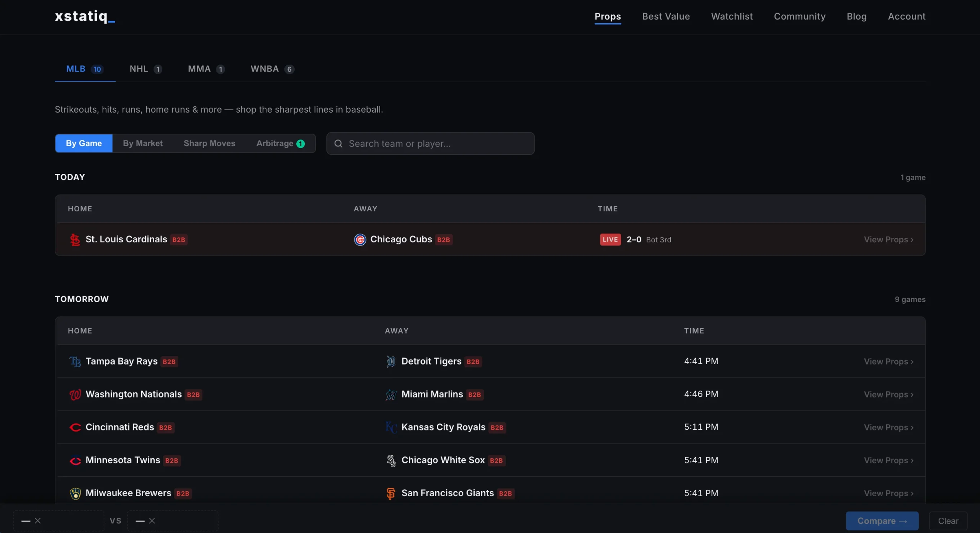980x533 pixels.
Task: Select the MMA league tab
Action: pyautogui.click(x=206, y=69)
